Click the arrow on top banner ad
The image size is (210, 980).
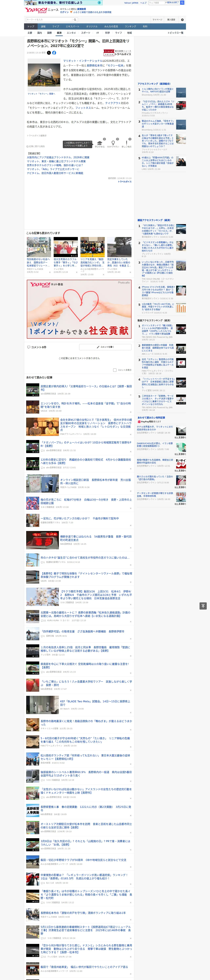99,3
